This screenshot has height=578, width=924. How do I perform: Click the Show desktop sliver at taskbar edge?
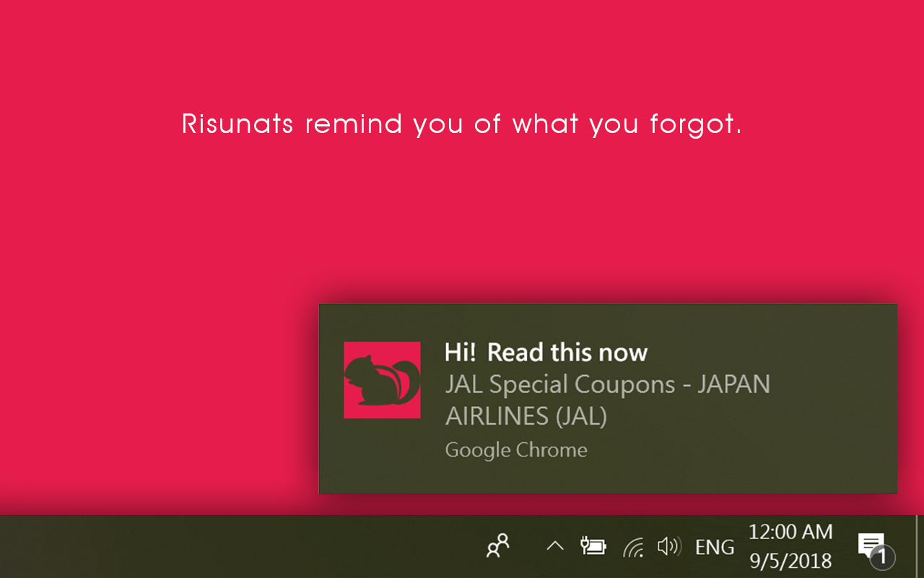920,546
